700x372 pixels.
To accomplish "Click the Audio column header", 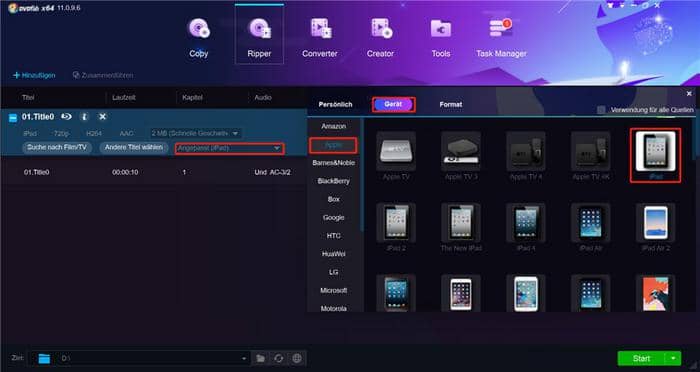I will coord(263,97).
